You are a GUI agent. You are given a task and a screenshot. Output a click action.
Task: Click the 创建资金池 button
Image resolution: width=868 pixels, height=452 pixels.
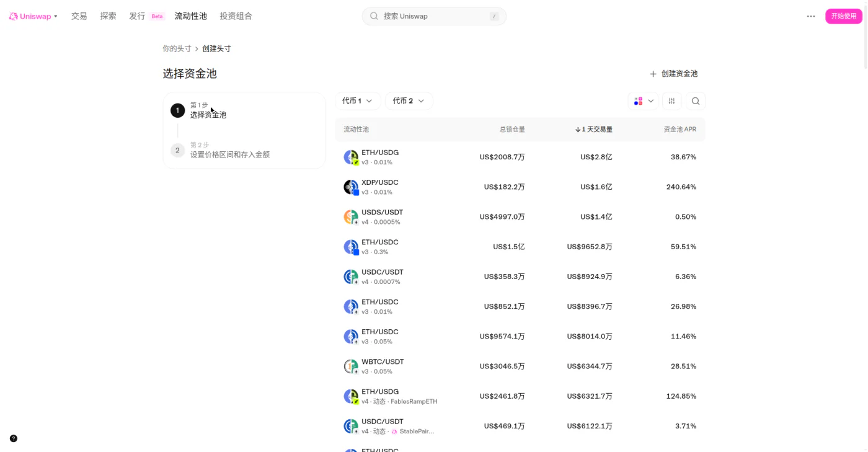point(673,74)
